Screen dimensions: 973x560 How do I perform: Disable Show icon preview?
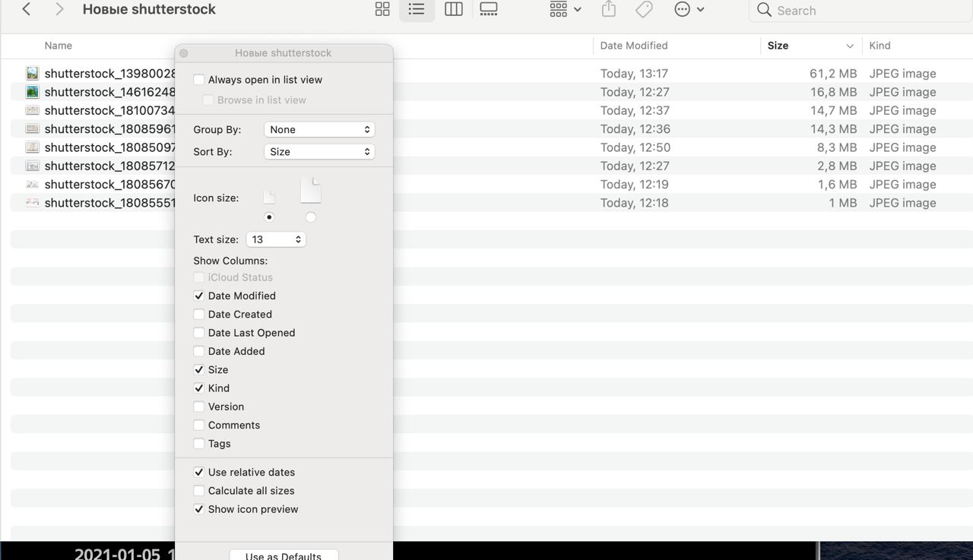pos(198,509)
